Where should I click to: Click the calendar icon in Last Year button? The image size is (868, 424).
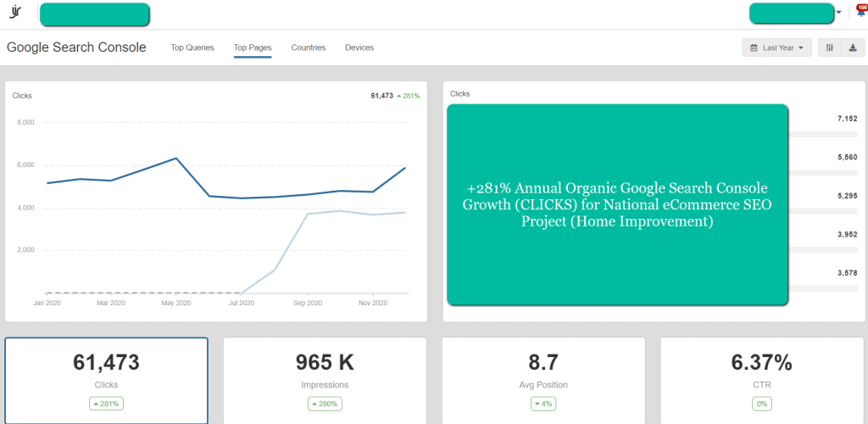click(x=754, y=47)
